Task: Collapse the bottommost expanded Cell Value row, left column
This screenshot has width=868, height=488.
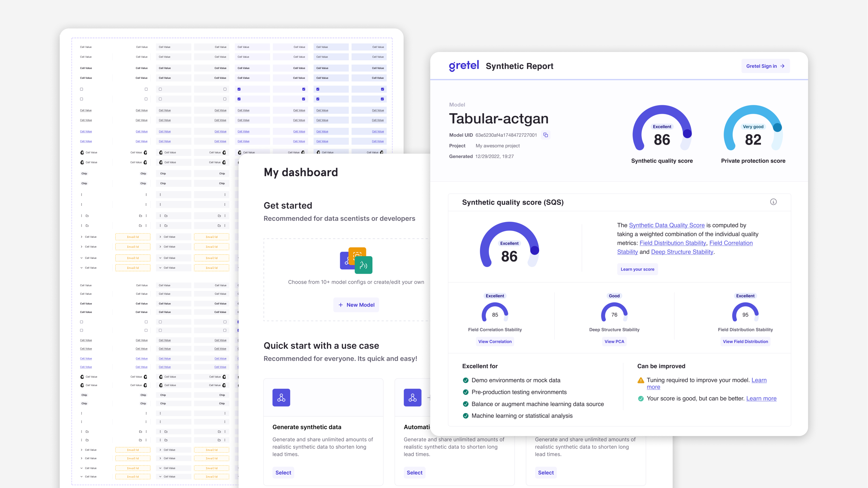Action: 82,476
